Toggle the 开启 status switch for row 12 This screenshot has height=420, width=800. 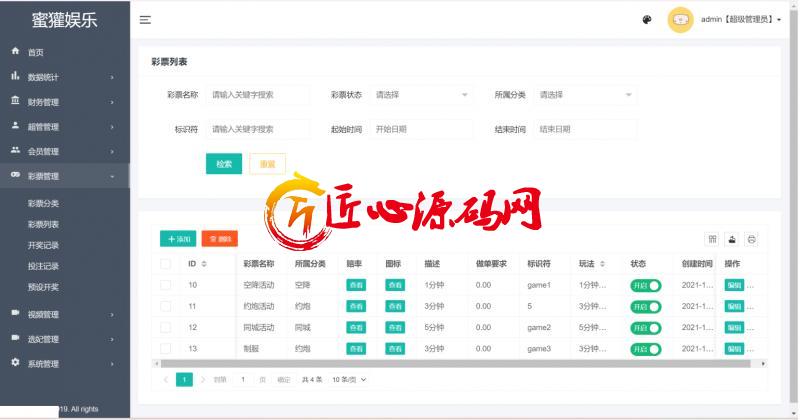tap(646, 328)
